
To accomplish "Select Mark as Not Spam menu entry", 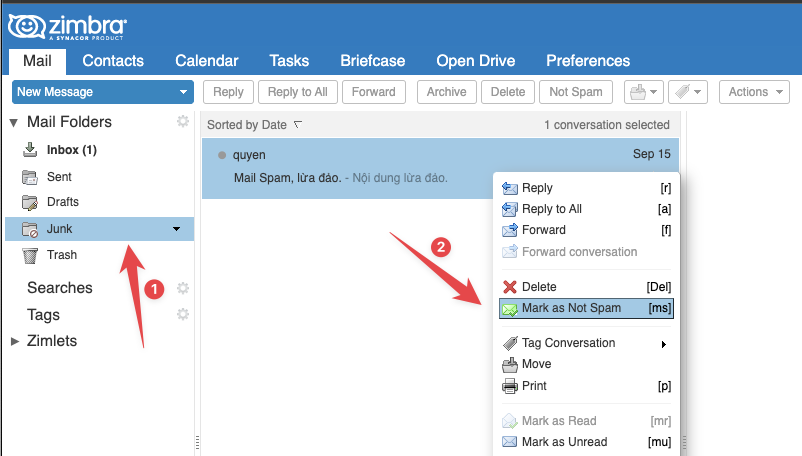I will (x=586, y=308).
